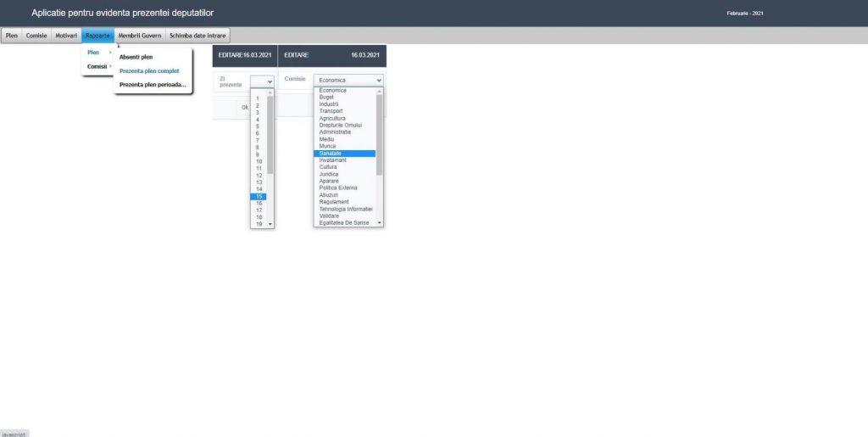The width and height of the screenshot is (868, 437).
Task: Select Politica Externa commission
Action: tap(345, 188)
